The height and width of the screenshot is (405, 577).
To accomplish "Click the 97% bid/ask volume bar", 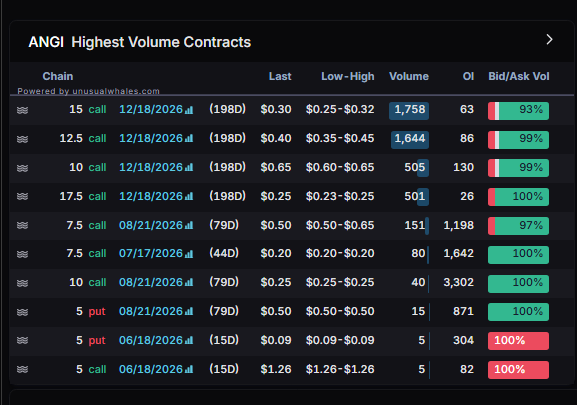I will (x=518, y=226).
